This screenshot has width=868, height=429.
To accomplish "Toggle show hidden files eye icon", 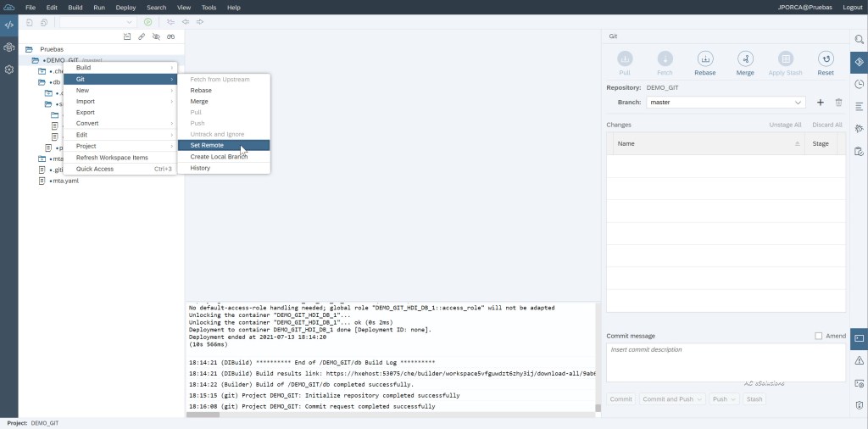I will point(156,36).
